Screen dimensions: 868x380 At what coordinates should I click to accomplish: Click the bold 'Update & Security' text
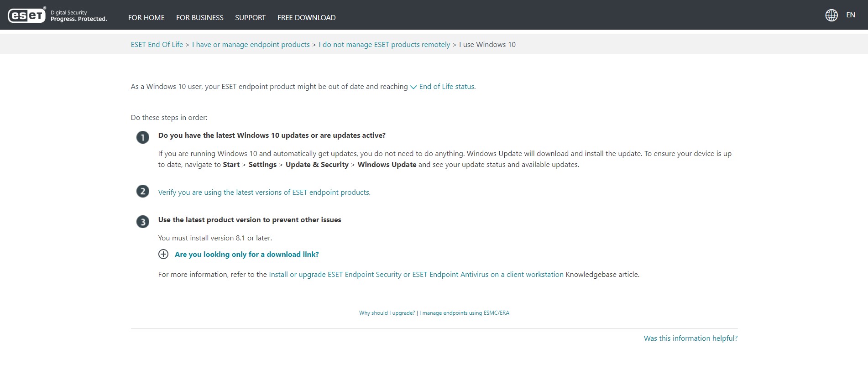pos(317,164)
